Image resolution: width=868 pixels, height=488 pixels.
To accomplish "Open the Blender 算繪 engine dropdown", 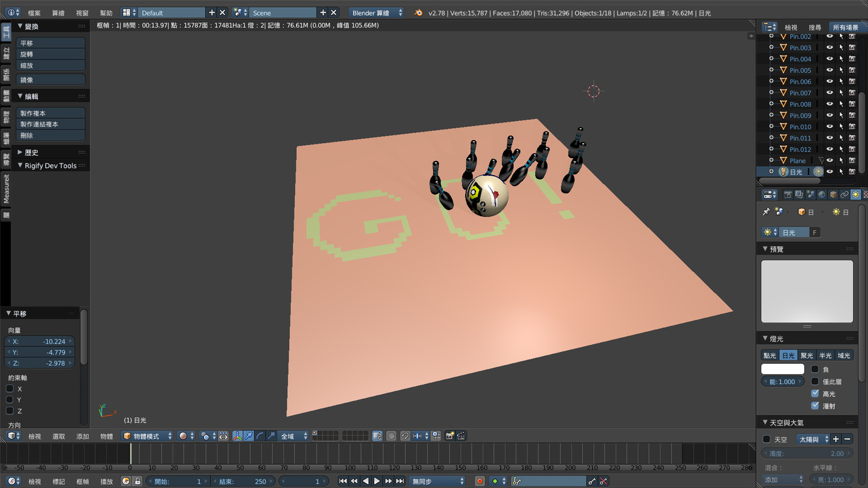I will point(376,13).
